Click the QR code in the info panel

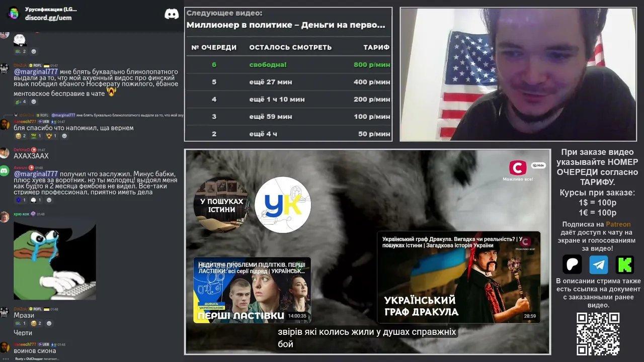click(598, 334)
